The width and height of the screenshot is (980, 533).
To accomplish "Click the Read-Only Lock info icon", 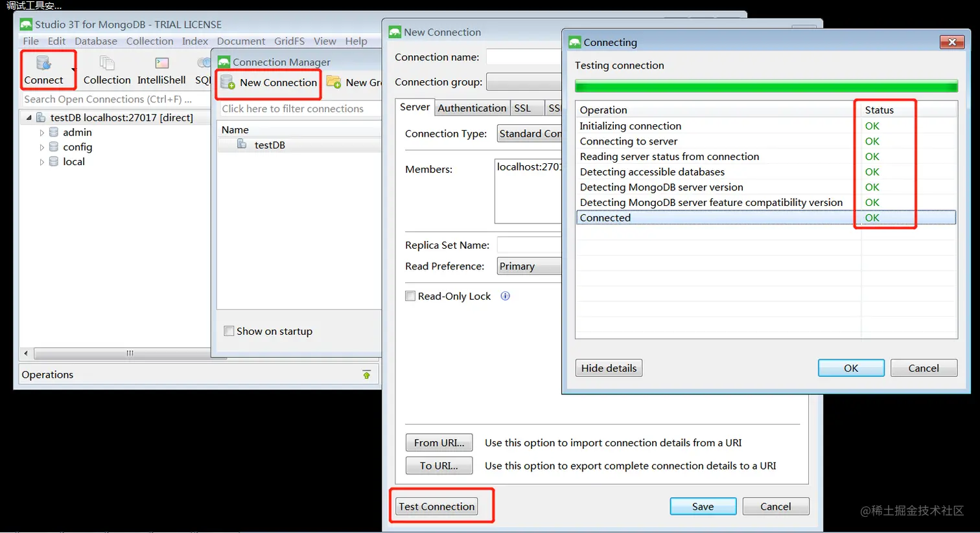I will click(506, 296).
